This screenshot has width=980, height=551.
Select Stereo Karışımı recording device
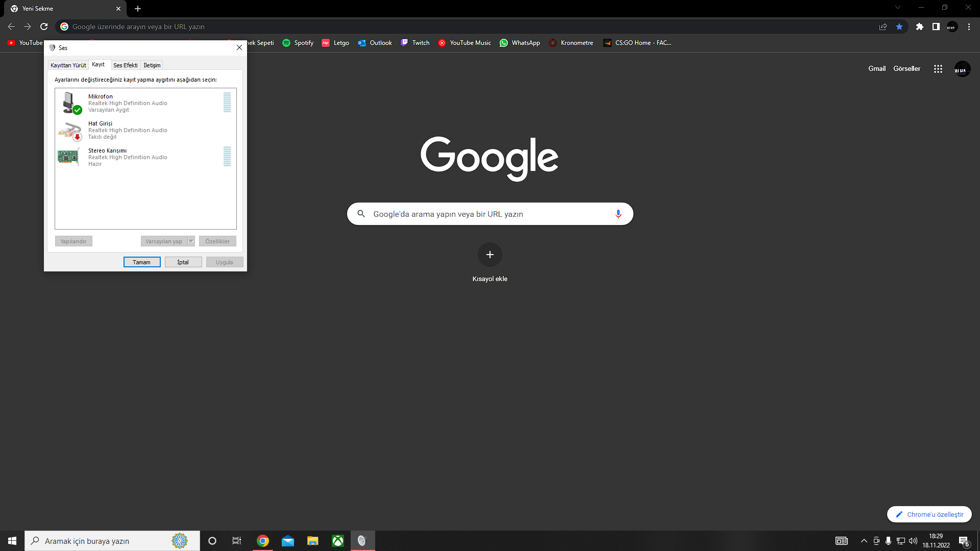(128, 157)
